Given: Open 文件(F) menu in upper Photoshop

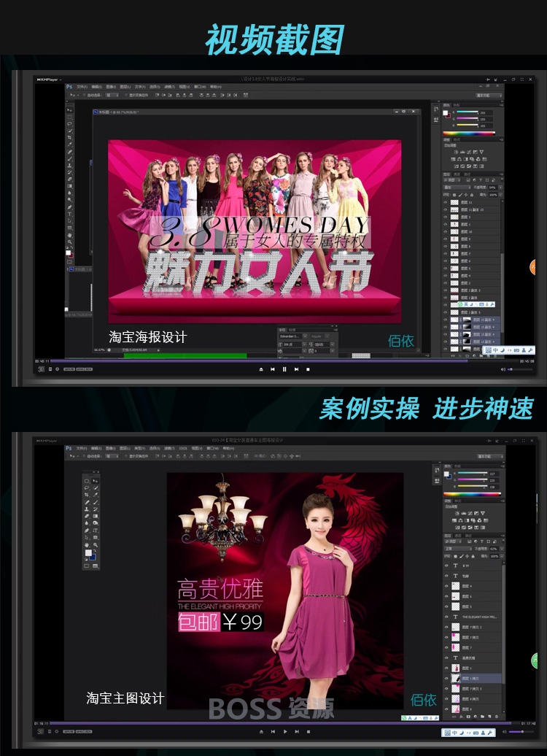Looking at the screenshot, I should point(82,87).
